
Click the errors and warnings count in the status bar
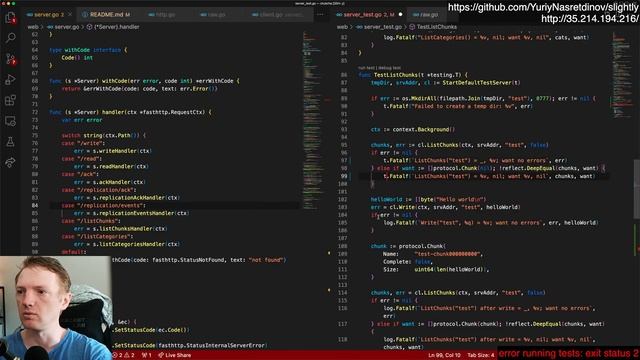123,355
